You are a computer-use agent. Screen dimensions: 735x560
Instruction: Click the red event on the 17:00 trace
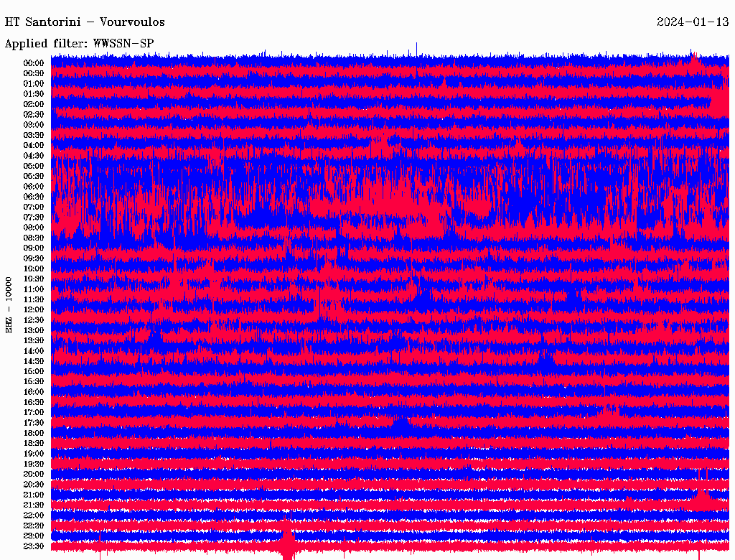(x=609, y=414)
